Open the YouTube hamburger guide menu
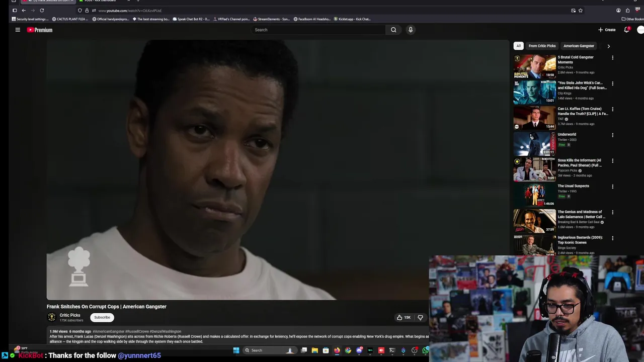This screenshot has height=362, width=644. 18,30
